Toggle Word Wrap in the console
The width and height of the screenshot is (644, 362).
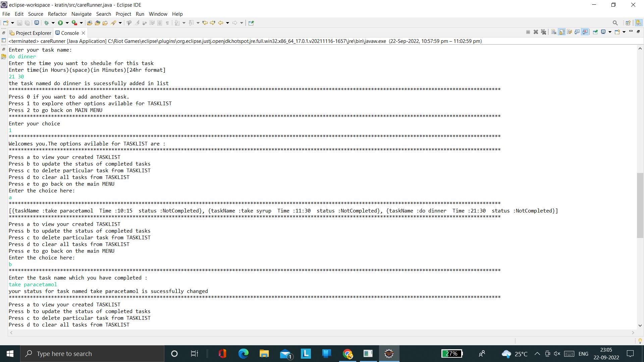point(569,32)
